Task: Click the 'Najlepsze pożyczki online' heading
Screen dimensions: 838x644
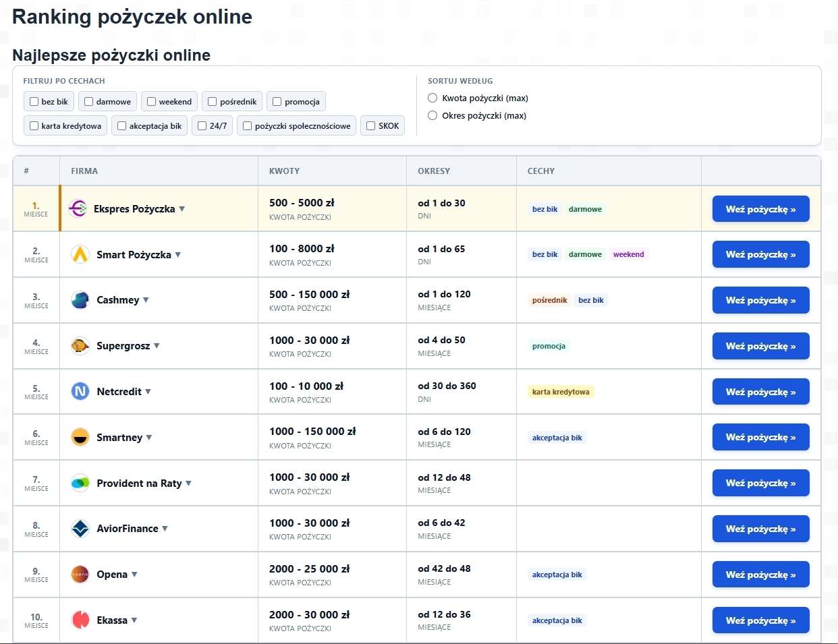Action: pyautogui.click(x=111, y=55)
